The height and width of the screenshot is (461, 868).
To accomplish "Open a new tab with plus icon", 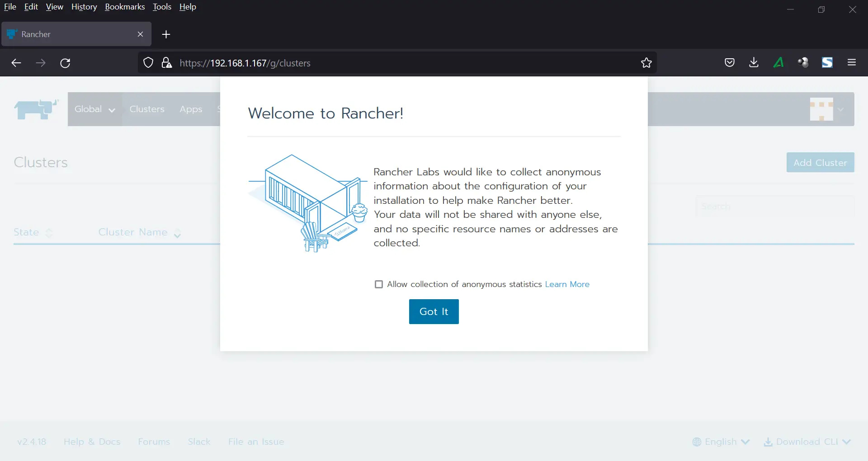I will [x=166, y=34].
